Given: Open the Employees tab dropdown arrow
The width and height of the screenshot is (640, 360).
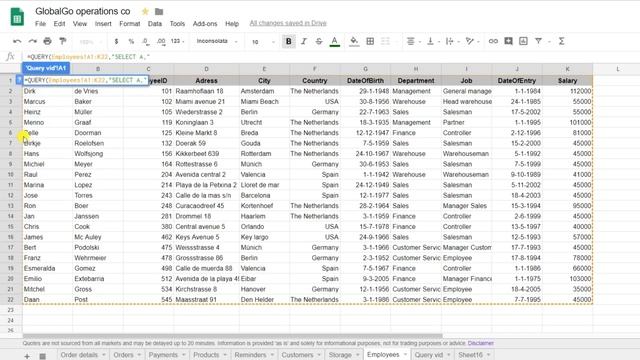Looking at the screenshot, I should 405,355.
